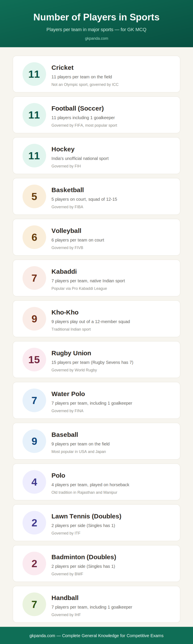The image size is (193, 644).
Task: Click the 6 circle beside Volleyball
Action: pyautogui.click(x=34, y=237)
